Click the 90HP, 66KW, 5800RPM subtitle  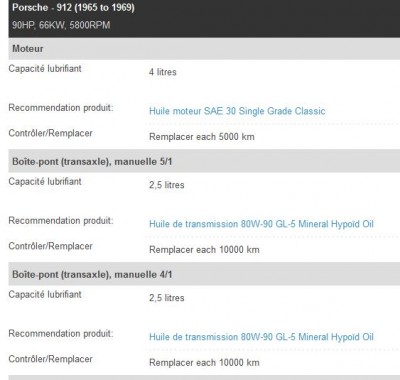coord(61,25)
